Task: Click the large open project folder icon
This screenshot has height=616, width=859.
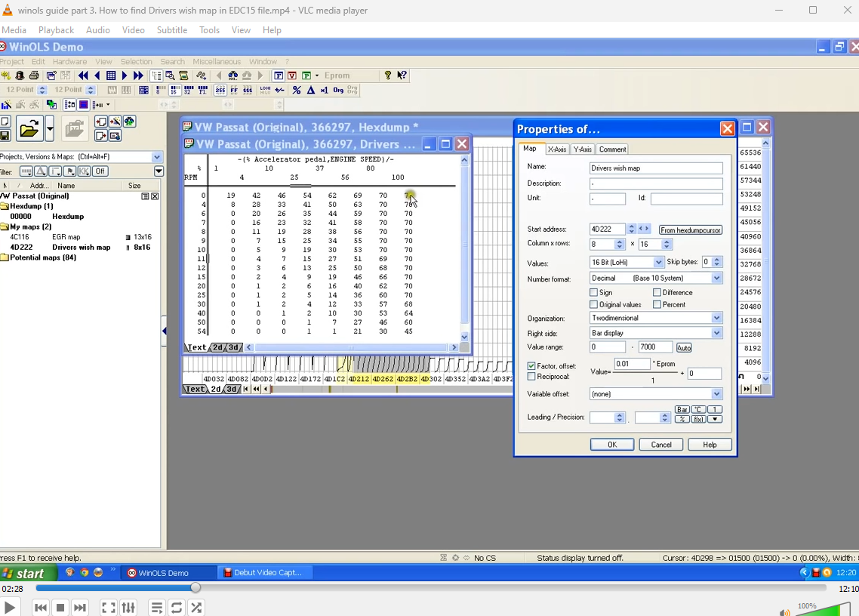Action: tap(29, 129)
